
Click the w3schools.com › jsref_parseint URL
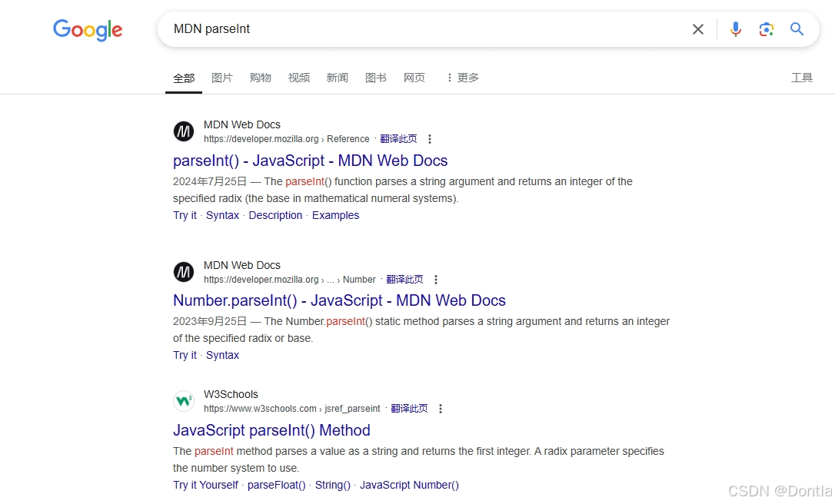(292, 409)
